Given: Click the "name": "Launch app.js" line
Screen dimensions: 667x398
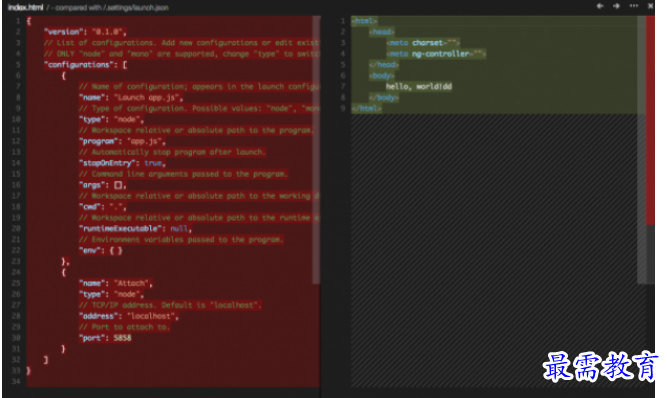Looking at the screenshot, I should (x=131, y=97).
